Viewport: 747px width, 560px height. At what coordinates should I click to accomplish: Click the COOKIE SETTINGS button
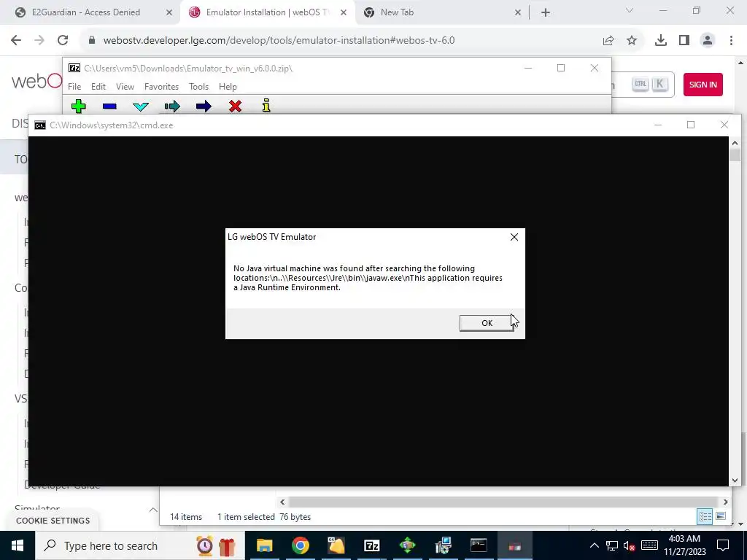(x=53, y=521)
